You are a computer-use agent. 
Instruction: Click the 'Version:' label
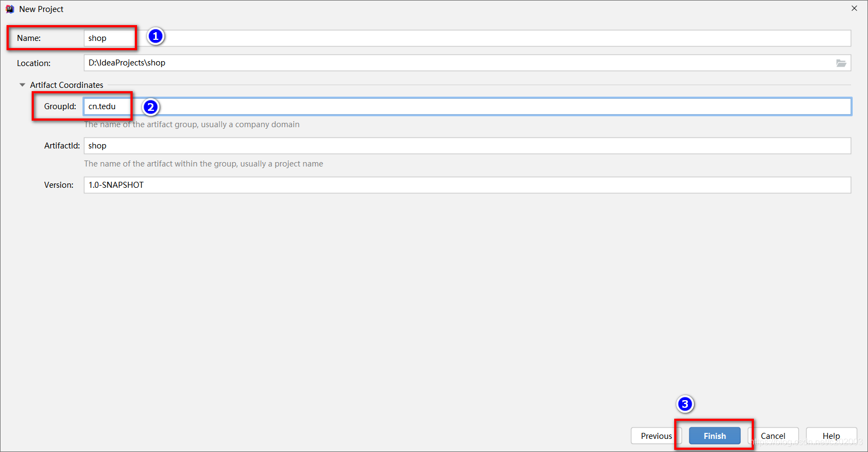coord(59,185)
